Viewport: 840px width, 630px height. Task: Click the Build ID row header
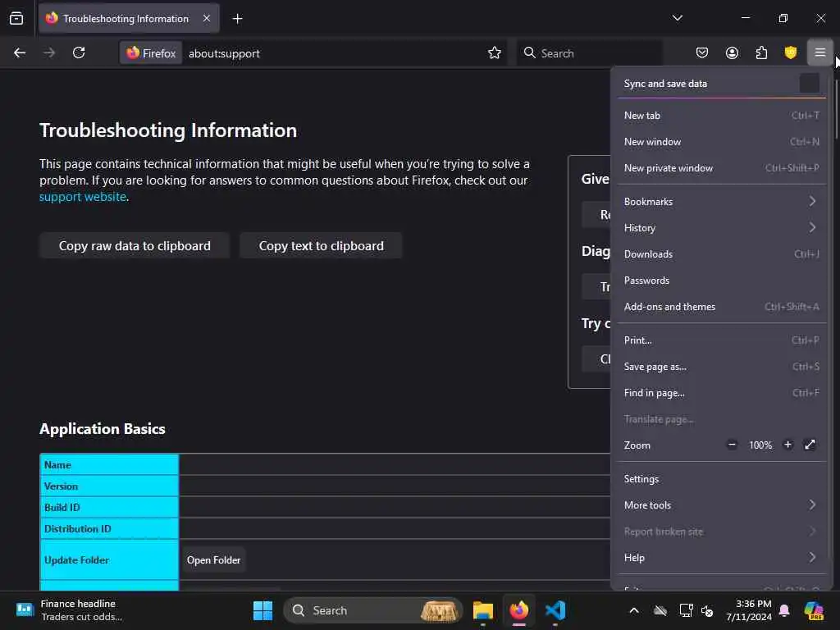tap(109, 507)
